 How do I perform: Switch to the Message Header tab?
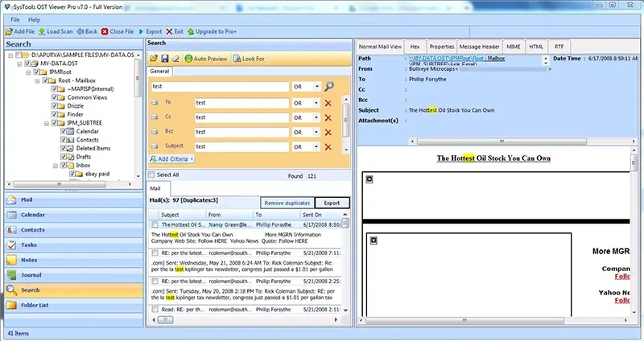[x=480, y=47]
